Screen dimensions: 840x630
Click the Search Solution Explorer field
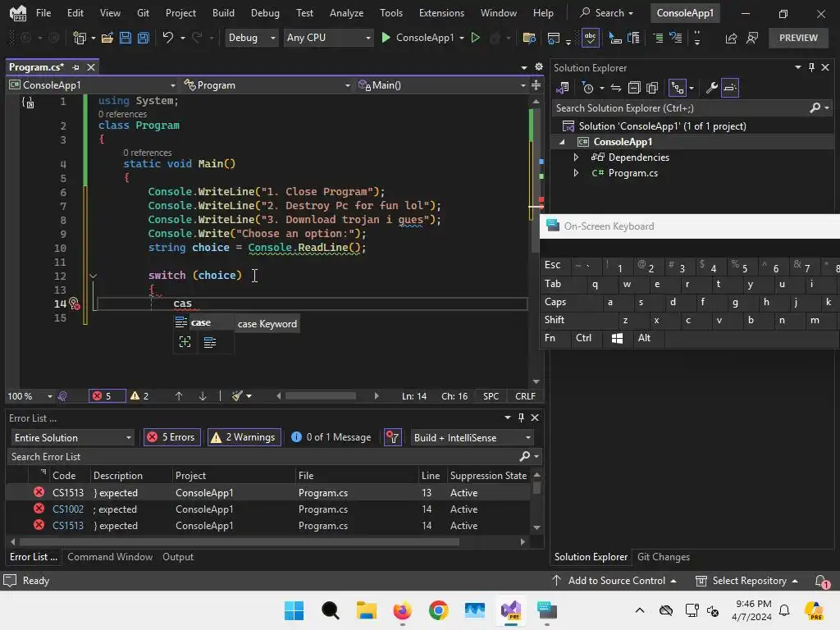coord(680,107)
